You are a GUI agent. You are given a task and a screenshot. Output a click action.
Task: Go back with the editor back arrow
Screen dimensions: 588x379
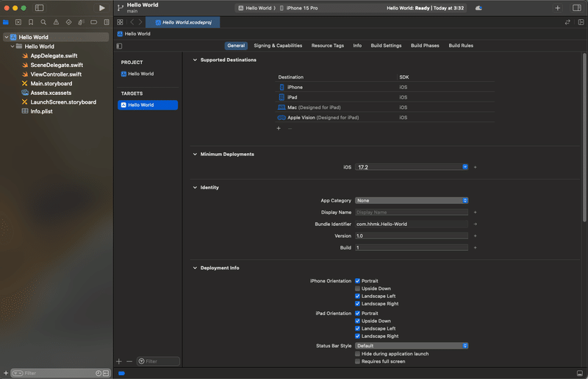(132, 22)
